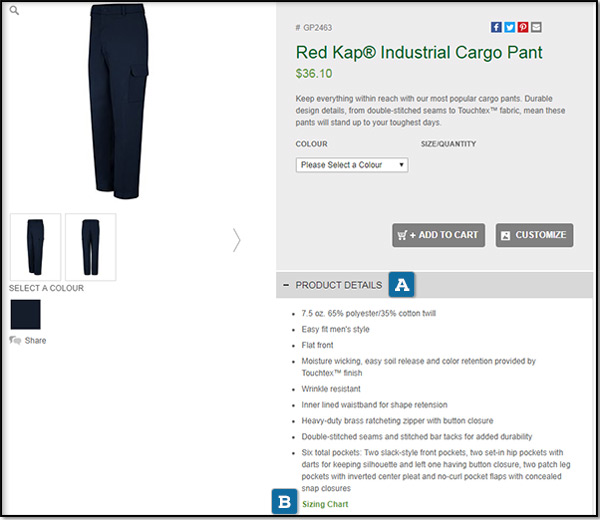The image size is (600, 520).
Task: Click the blue B marker badge
Action: [x=284, y=502]
